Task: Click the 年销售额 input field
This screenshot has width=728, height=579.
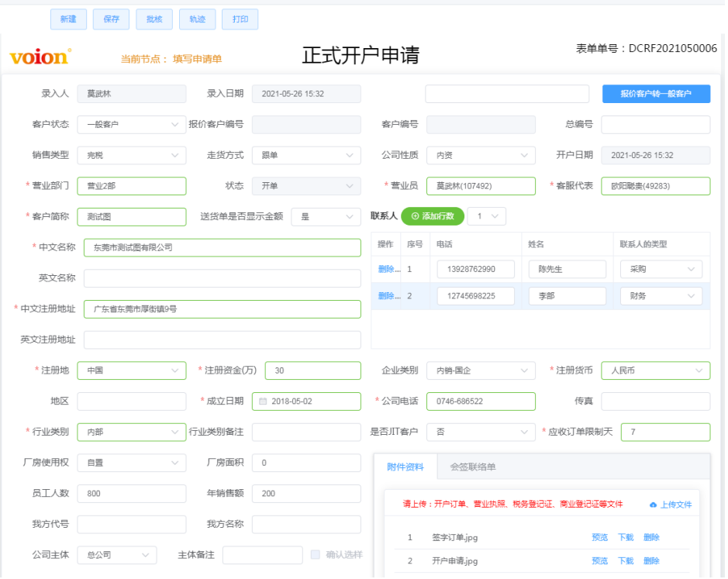Action: pyautogui.click(x=306, y=494)
